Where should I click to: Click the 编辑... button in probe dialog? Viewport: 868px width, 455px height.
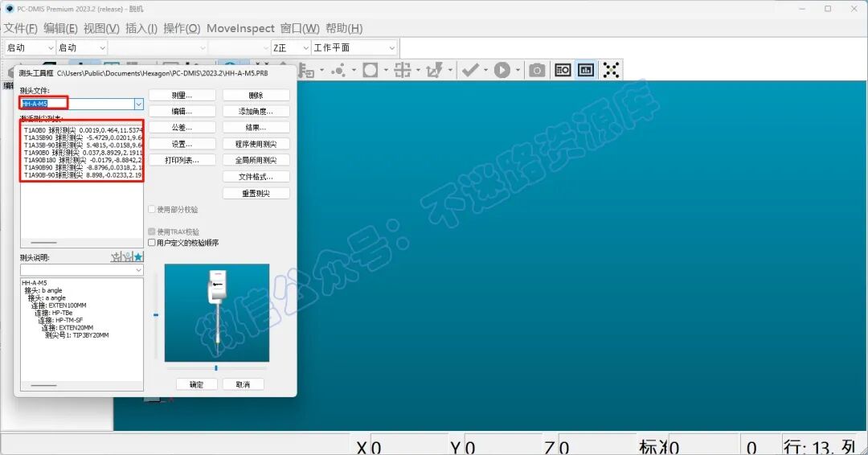click(x=182, y=111)
